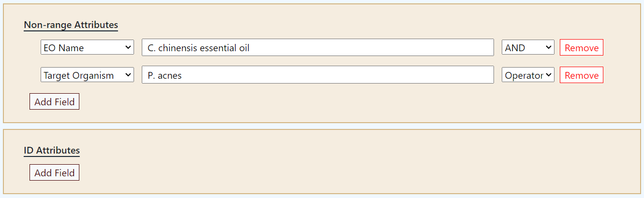Screen dimensions: 644x198
Task: Open the EO Name attribute dropdown
Action: pos(87,47)
